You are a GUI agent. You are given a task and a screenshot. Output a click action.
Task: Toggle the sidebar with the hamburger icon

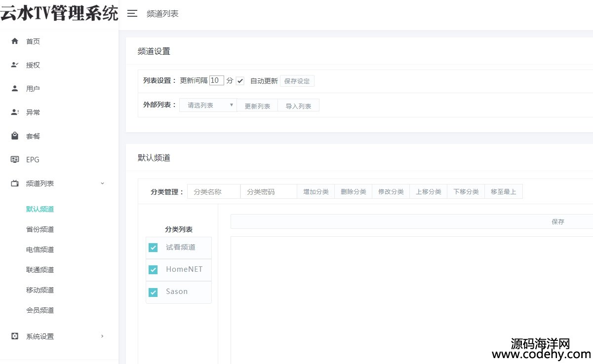(x=132, y=13)
